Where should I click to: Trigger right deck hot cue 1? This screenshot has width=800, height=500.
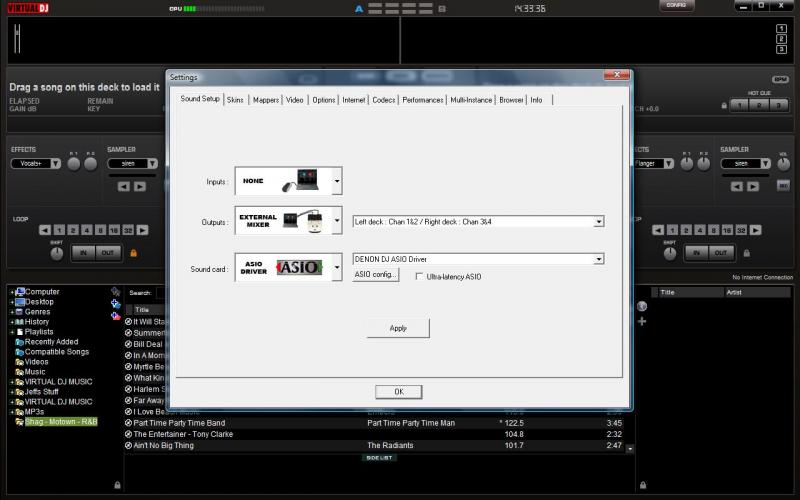[x=740, y=106]
